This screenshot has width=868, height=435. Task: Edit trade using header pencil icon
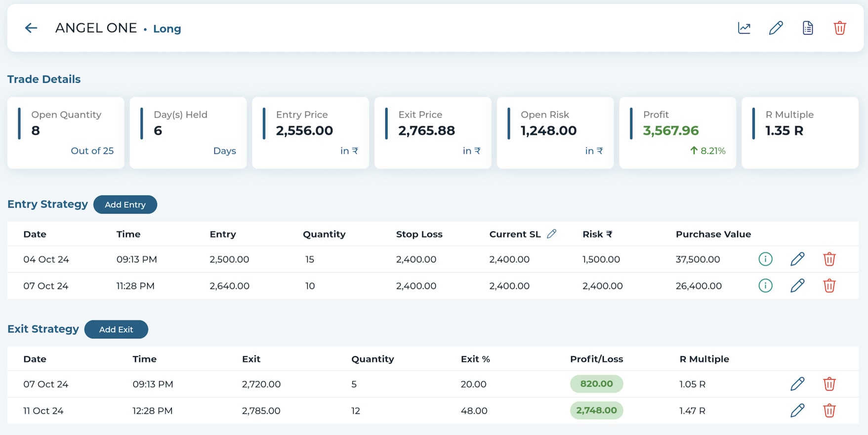776,28
